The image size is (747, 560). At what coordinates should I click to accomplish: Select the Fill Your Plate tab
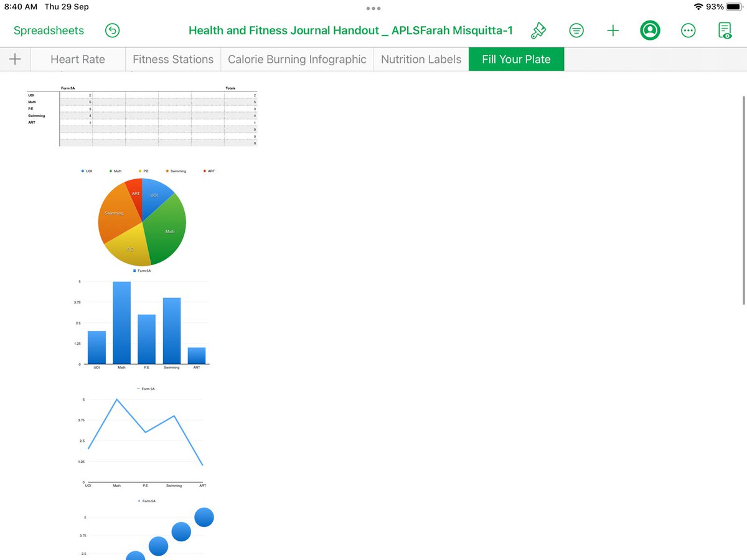point(516,59)
